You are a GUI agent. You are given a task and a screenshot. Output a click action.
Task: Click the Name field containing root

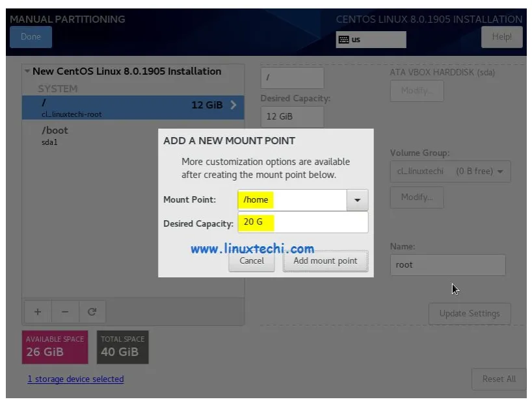pyautogui.click(x=448, y=265)
